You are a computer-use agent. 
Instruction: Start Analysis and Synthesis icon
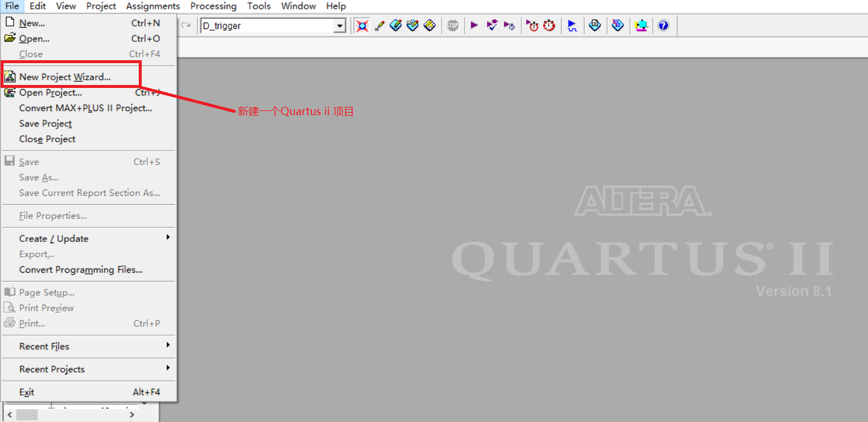click(492, 25)
